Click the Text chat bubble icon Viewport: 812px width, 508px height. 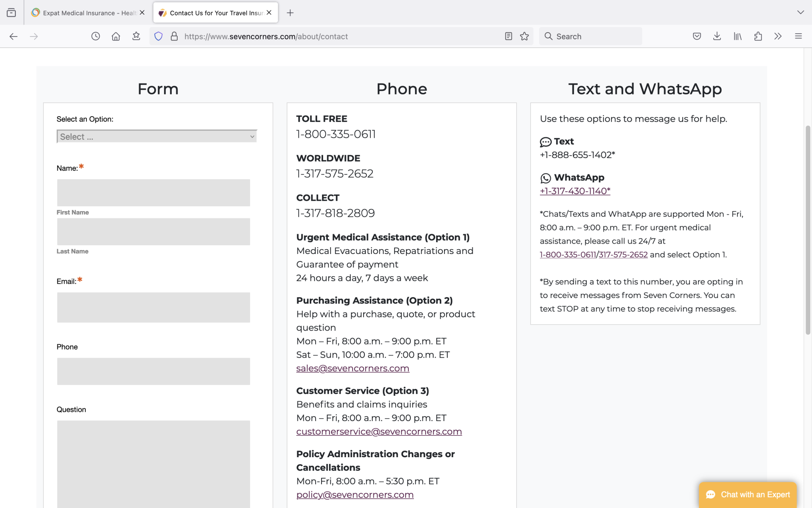tap(546, 142)
